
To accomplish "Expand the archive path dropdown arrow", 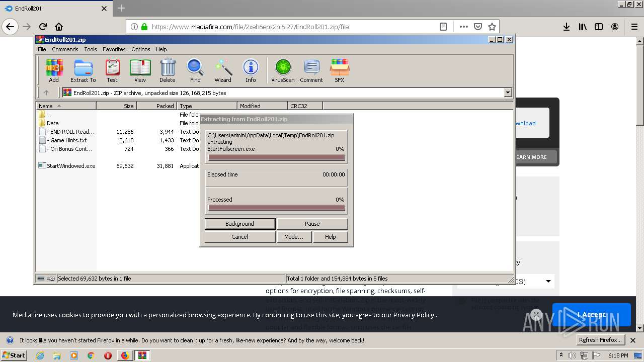I will pos(508,93).
